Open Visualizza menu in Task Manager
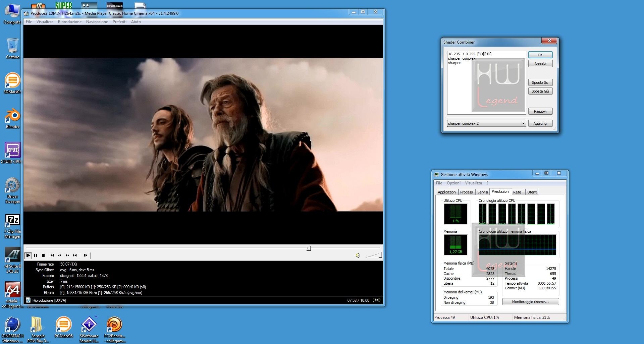This screenshot has height=344, width=644. (x=473, y=183)
